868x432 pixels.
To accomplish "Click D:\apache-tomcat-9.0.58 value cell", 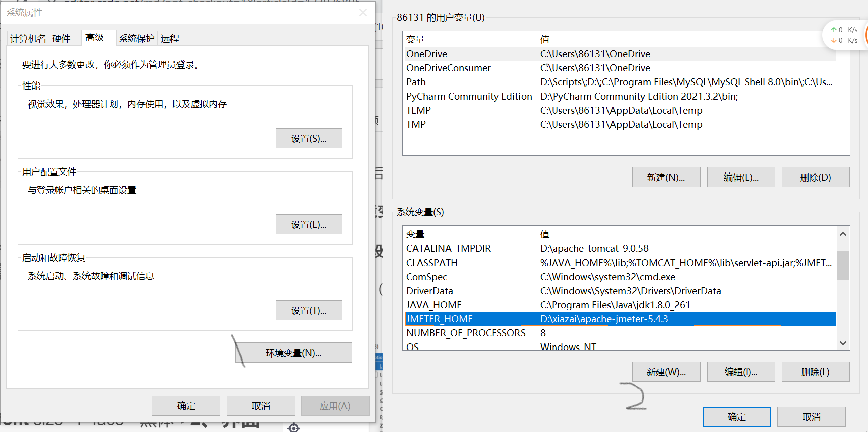I will [594, 248].
